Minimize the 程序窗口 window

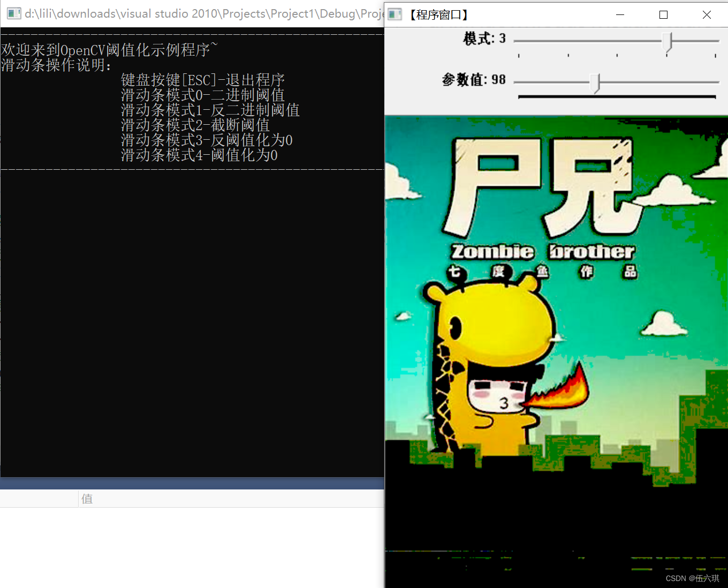click(620, 14)
